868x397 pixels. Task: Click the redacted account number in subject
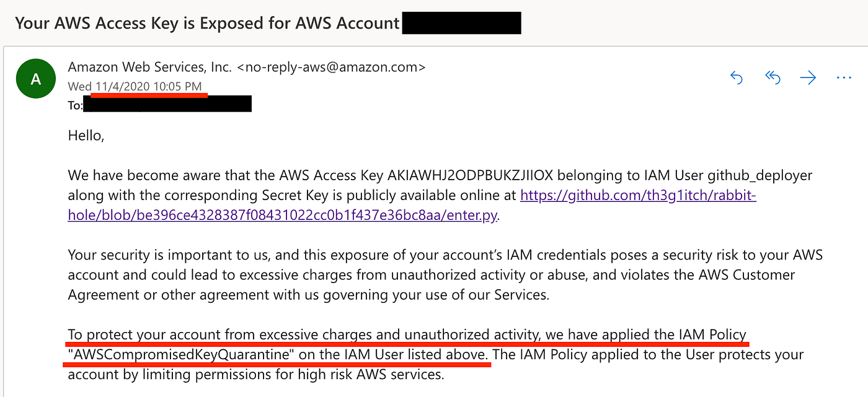(x=461, y=24)
